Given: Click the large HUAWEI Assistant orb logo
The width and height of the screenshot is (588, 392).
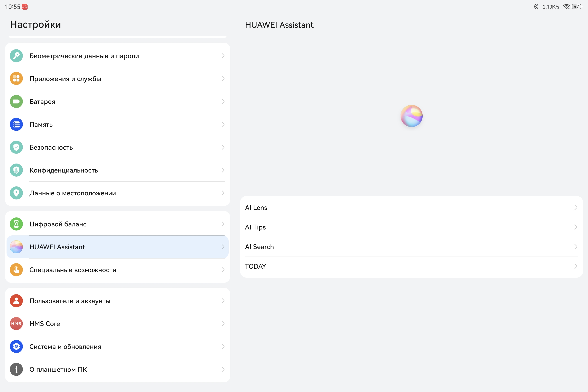Looking at the screenshot, I should (411, 116).
